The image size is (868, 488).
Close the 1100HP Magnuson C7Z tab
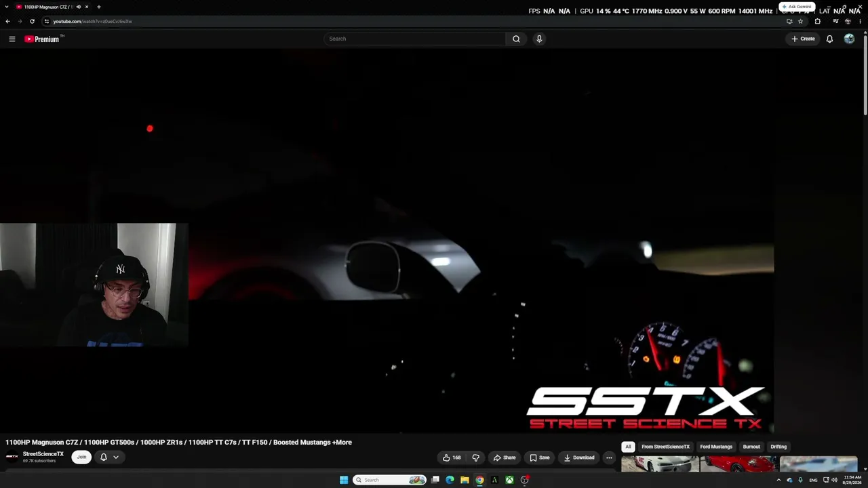pyautogui.click(x=87, y=7)
